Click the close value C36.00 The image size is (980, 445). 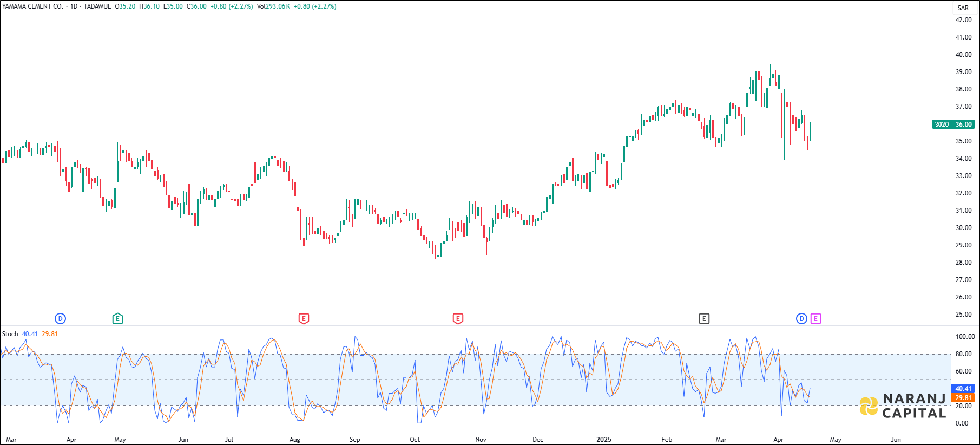click(x=196, y=6)
